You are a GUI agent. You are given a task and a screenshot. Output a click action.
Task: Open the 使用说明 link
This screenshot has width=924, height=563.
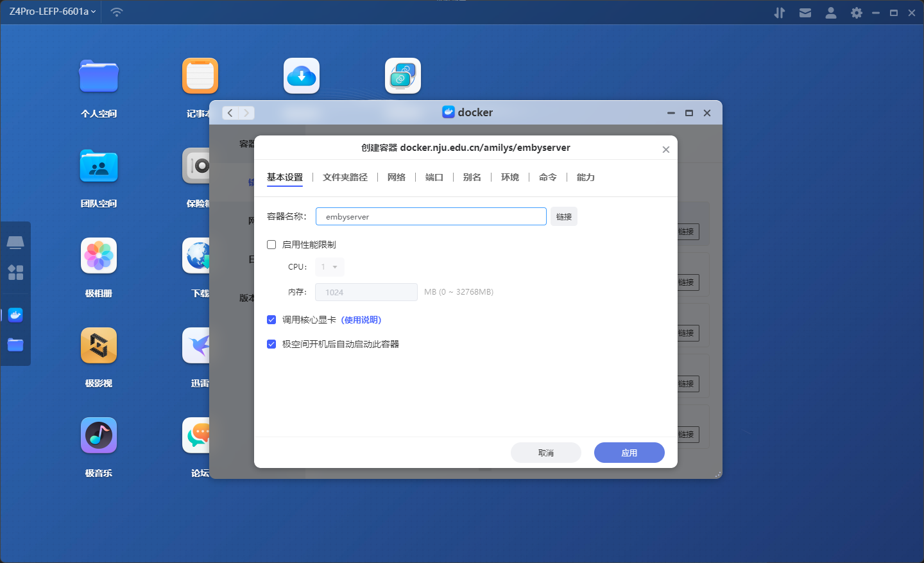(x=361, y=320)
